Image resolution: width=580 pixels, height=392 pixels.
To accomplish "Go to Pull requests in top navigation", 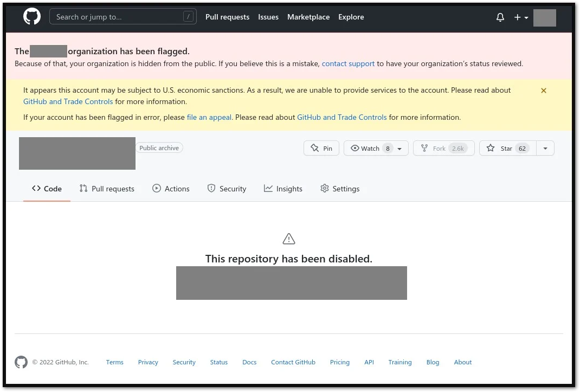I will tap(228, 17).
